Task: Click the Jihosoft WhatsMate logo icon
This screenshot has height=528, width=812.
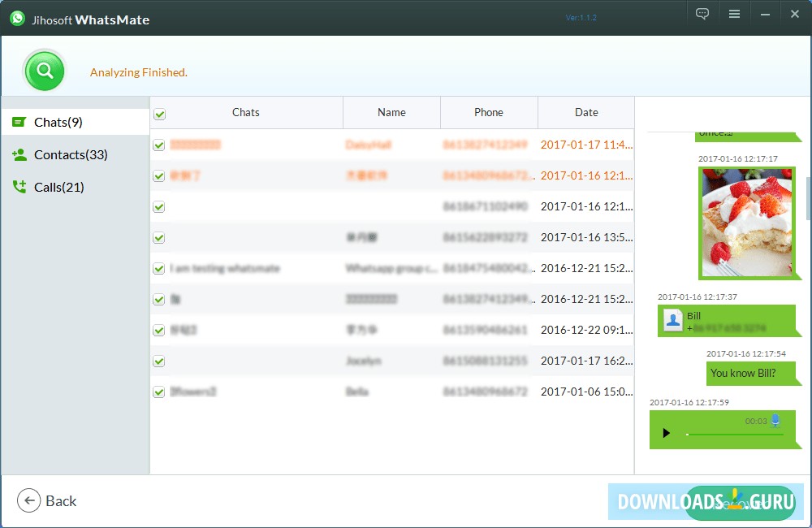Action: click(x=16, y=18)
